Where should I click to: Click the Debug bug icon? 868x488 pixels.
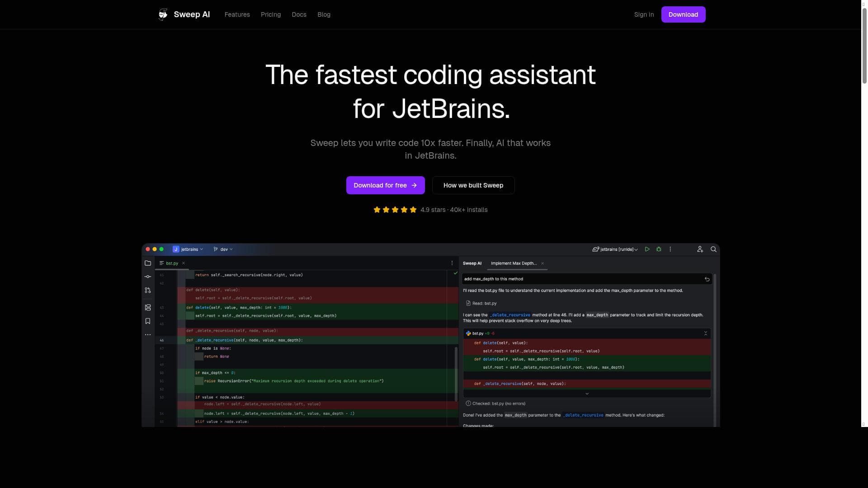[659, 249]
